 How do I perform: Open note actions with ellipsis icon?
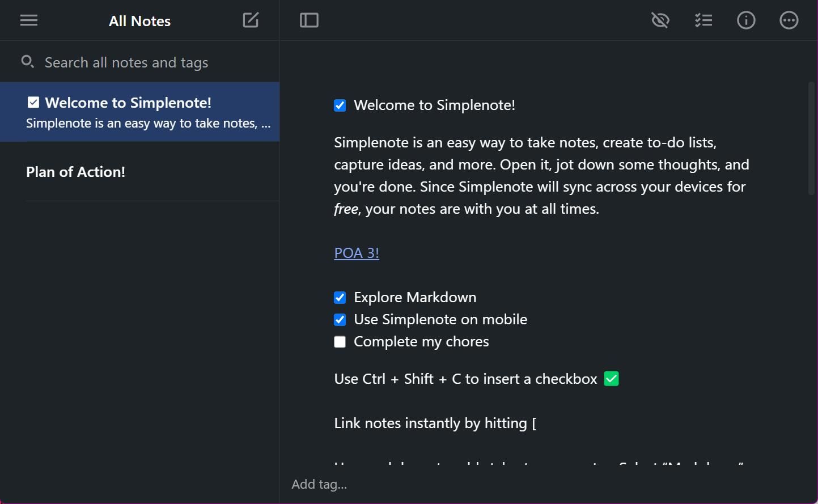coord(789,20)
